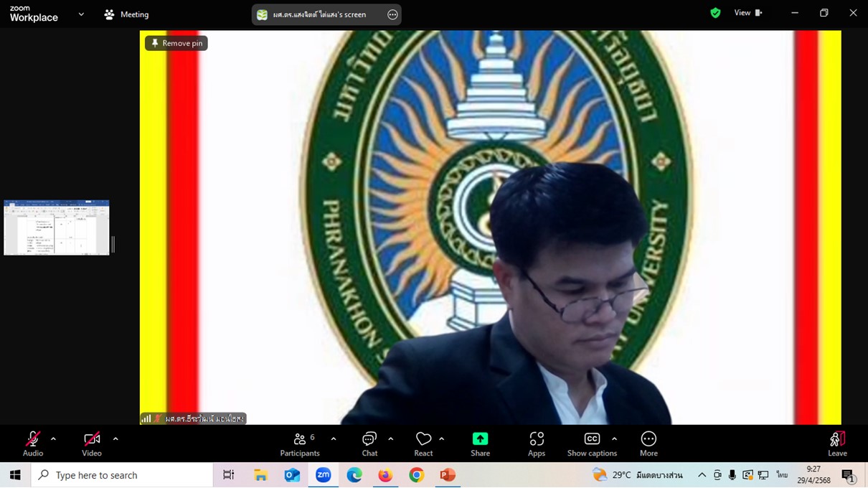Click the Windows Start button
This screenshot has height=488, width=868.
(x=15, y=475)
